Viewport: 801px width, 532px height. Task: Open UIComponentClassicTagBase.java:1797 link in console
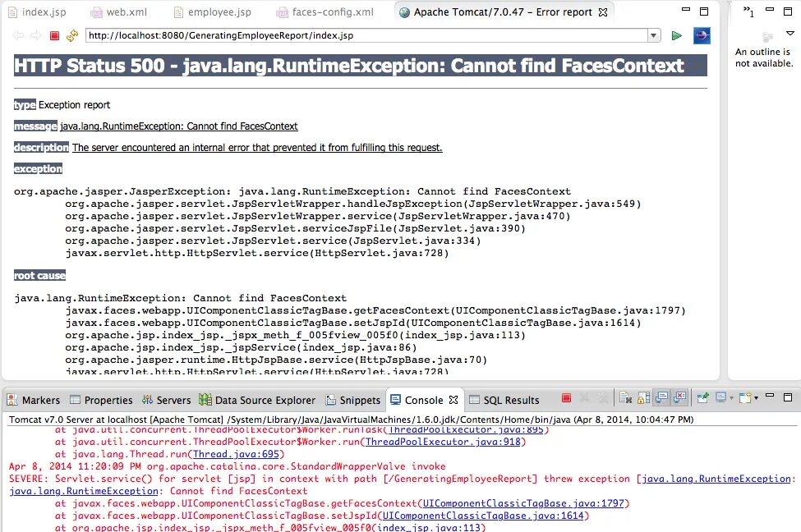523,503
